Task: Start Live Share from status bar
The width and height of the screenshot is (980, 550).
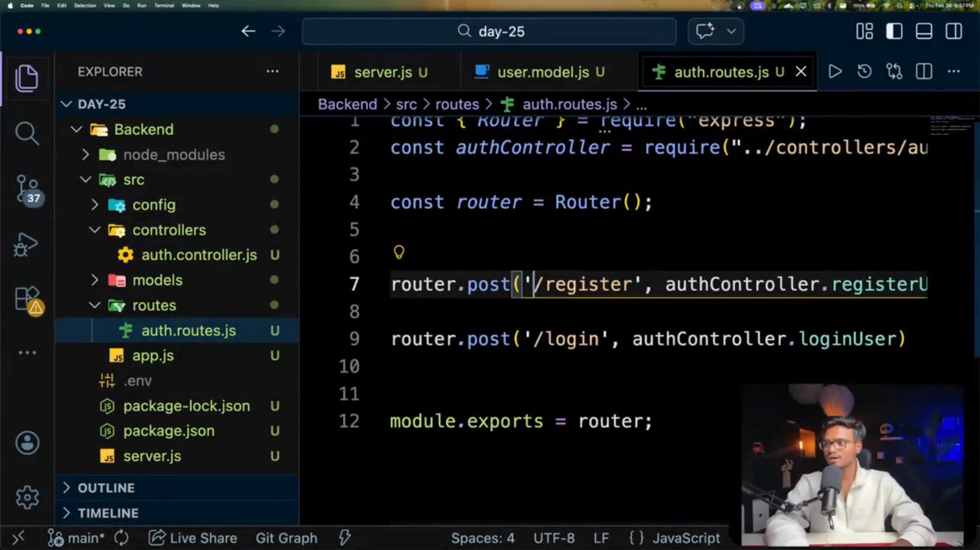Action: [x=193, y=538]
